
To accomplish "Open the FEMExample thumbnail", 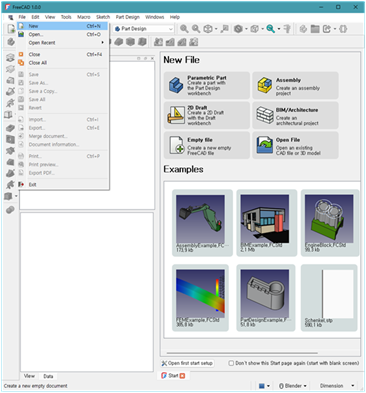I will 200,298.
